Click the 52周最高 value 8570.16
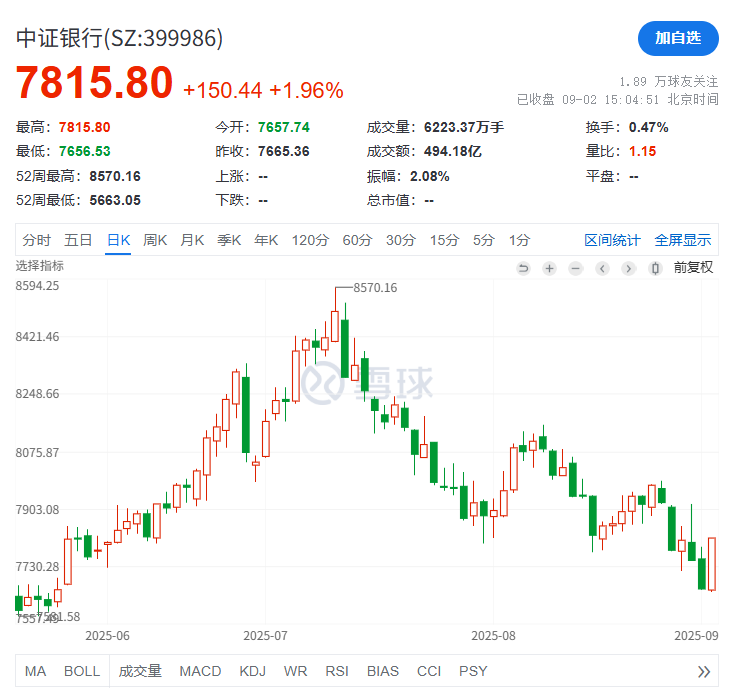The image size is (734, 688). point(115,176)
